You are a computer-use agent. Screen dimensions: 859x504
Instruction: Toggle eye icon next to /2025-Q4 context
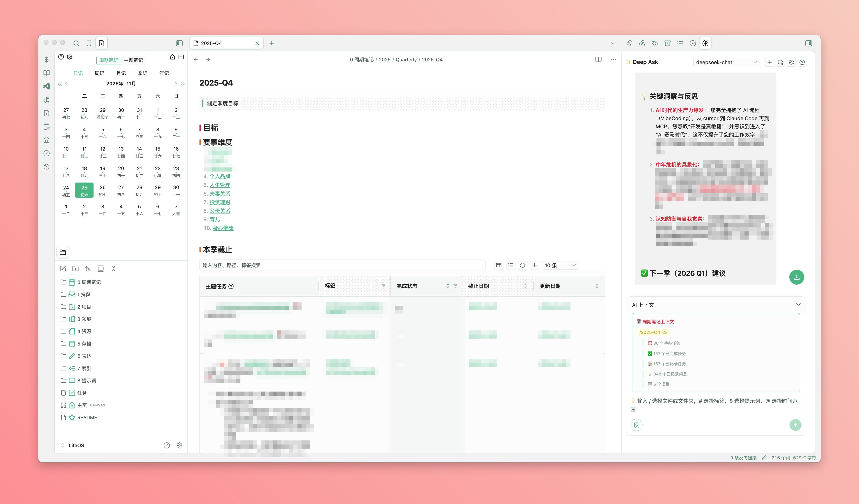(x=664, y=332)
